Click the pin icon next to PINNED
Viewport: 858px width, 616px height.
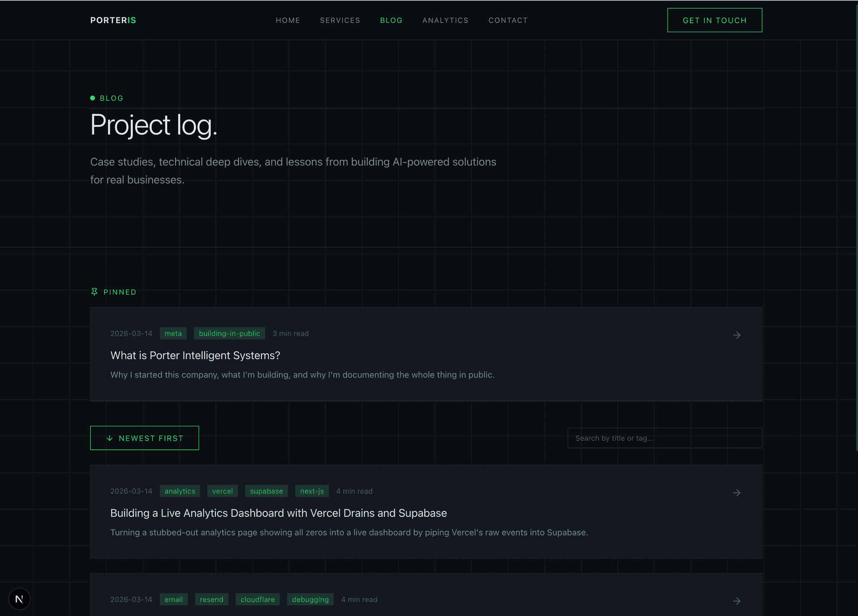tap(94, 292)
